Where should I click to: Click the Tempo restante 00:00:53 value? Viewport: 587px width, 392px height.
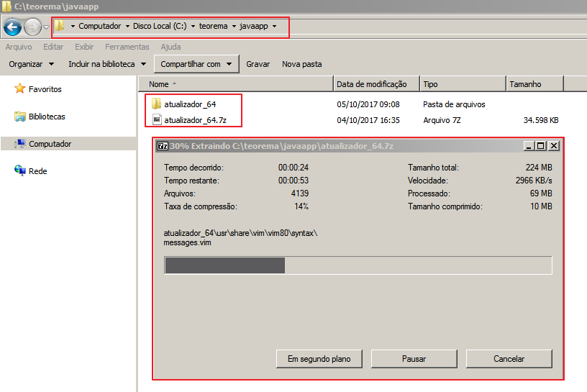coord(293,181)
